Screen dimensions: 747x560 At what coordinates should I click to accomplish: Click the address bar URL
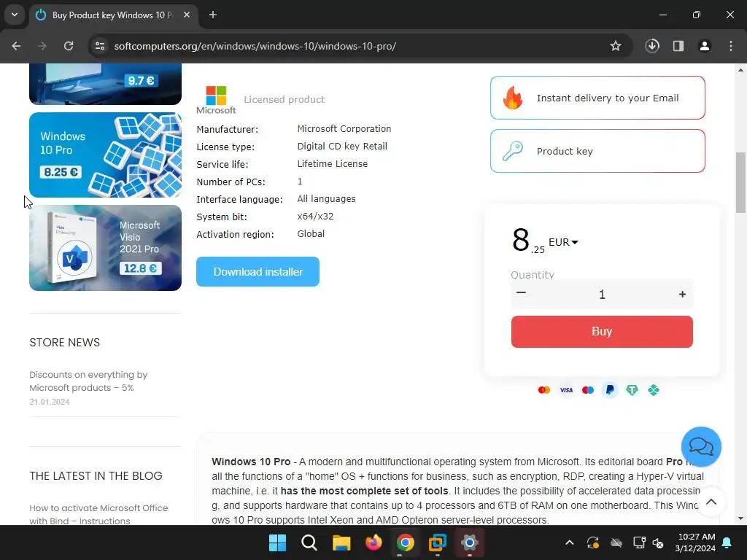[x=255, y=46]
